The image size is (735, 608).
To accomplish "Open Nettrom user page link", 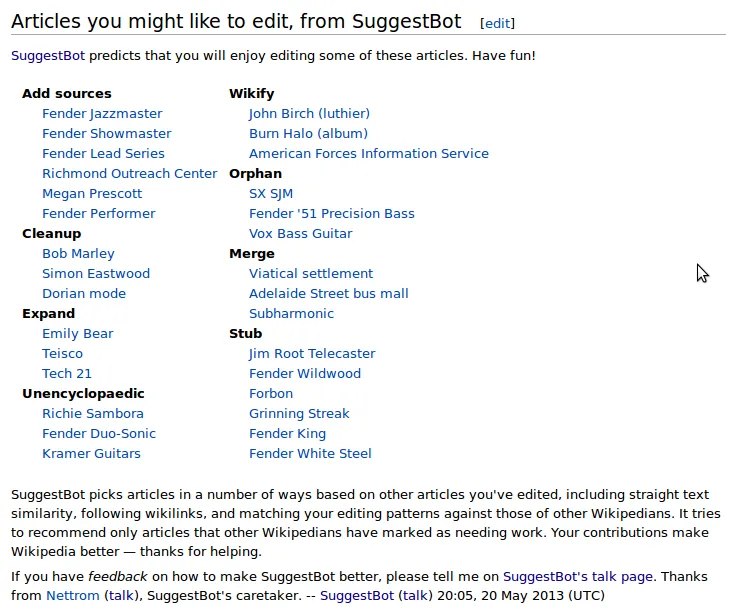I will coord(73,596).
